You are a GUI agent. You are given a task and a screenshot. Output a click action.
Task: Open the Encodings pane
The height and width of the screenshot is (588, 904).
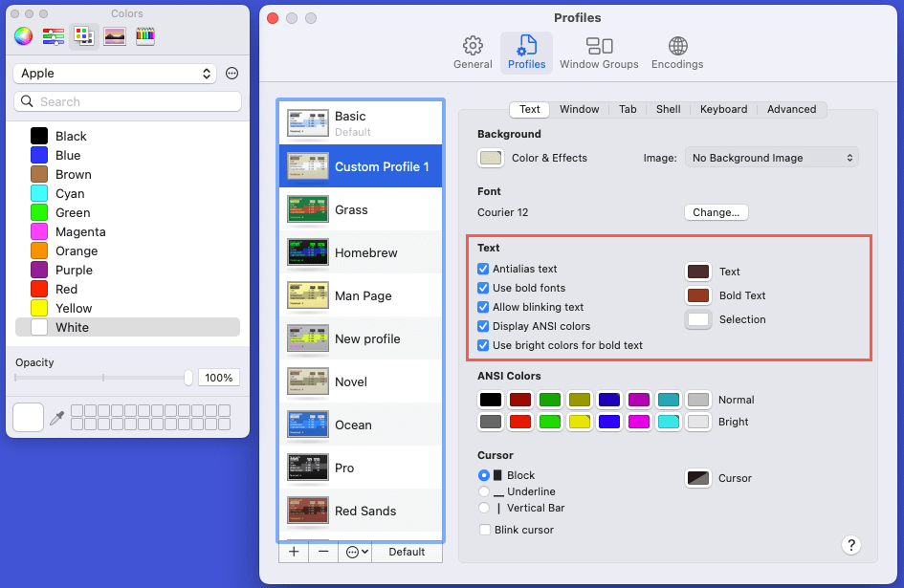677,53
